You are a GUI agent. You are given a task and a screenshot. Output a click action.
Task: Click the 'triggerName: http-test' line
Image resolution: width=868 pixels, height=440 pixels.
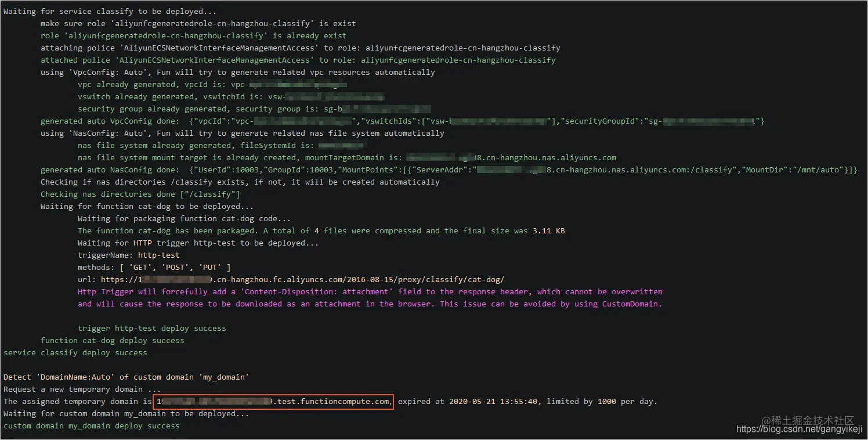point(129,255)
